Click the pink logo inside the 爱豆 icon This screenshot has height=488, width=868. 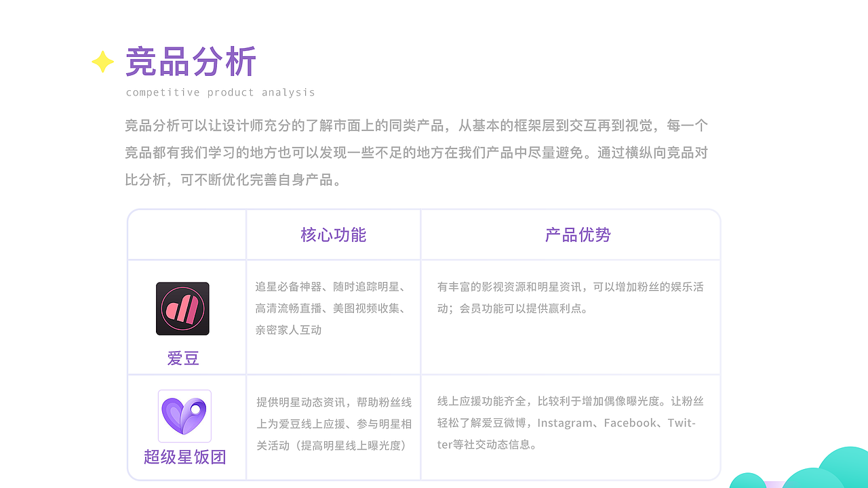point(182,307)
